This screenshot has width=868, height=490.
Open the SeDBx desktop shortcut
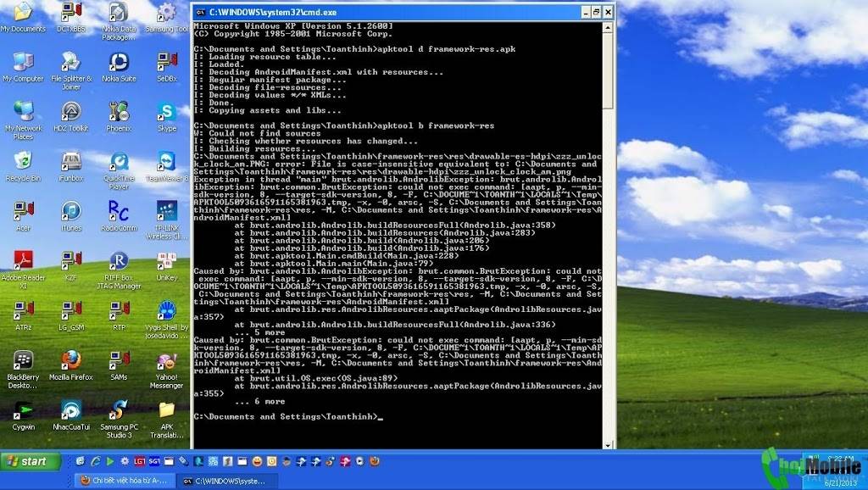(x=167, y=67)
